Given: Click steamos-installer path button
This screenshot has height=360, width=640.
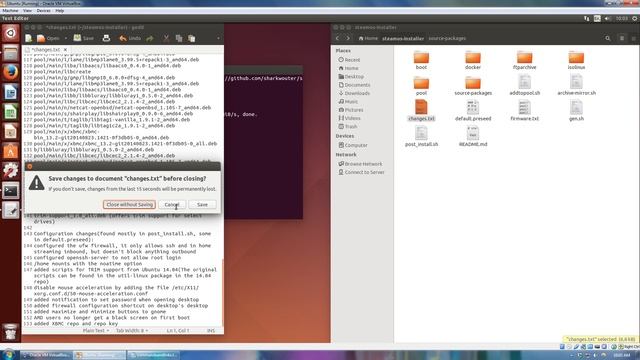Looking at the screenshot, I should coord(403,38).
